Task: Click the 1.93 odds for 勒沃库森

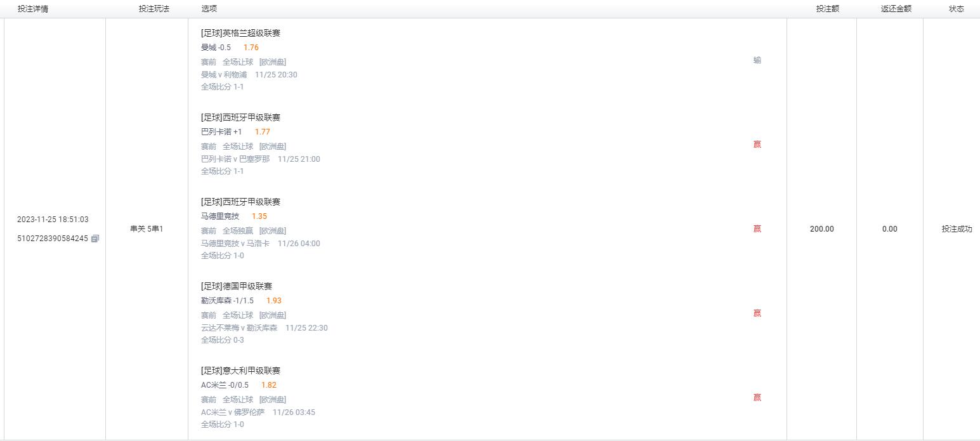Action: coord(274,300)
